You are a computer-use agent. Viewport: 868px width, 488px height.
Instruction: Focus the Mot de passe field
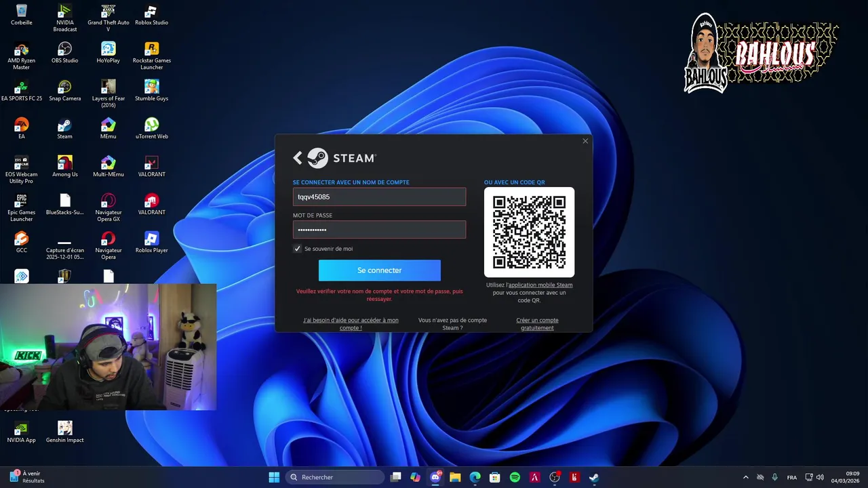click(379, 230)
